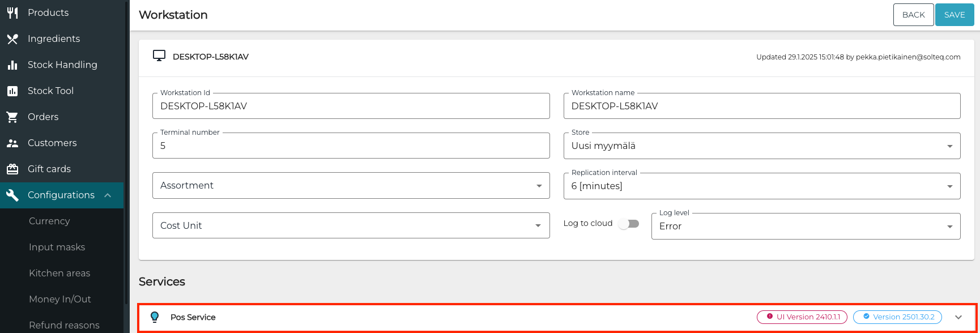The image size is (980, 333).
Task: Expand the Pos Service row chevron
Action: coord(958,317)
